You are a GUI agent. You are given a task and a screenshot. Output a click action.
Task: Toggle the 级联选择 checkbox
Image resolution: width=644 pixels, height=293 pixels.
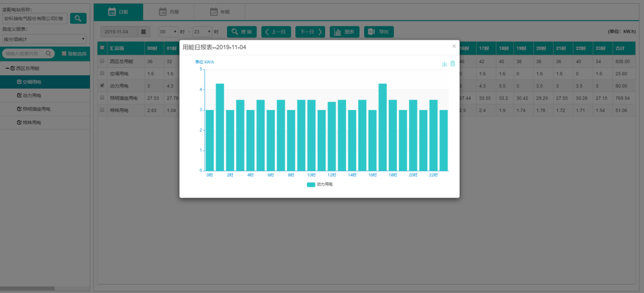[64, 53]
